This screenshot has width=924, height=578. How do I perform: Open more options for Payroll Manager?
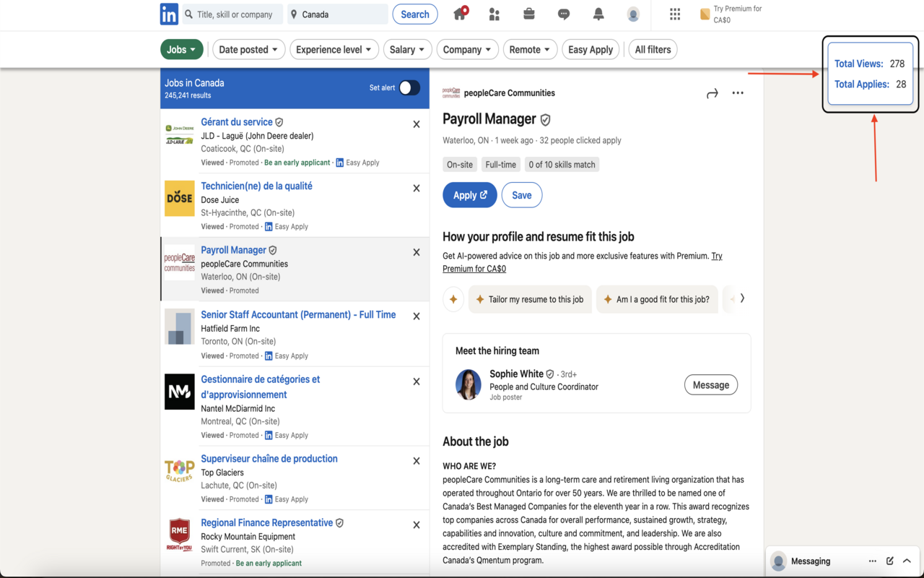point(738,93)
